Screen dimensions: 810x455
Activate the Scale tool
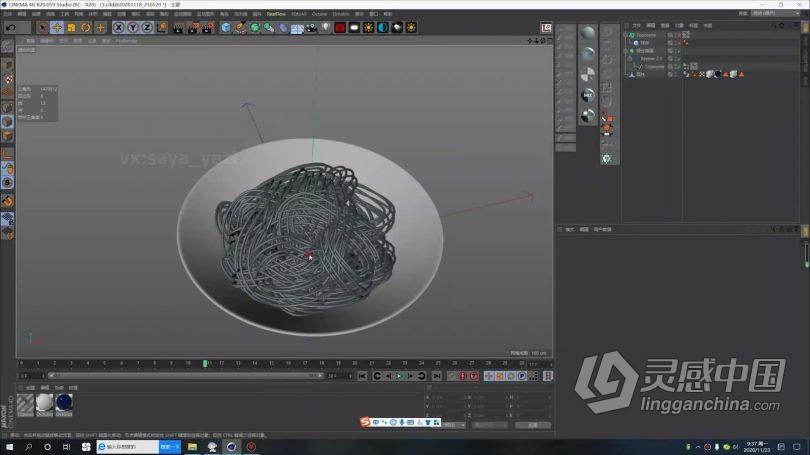tap(71, 27)
